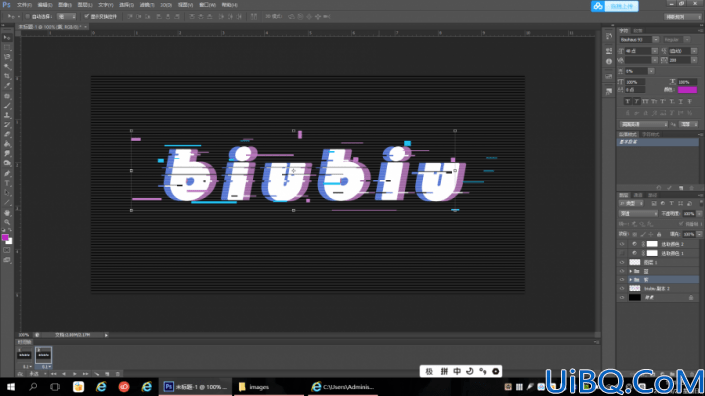
Task: Select the Hand tool
Action: (x=7, y=213)
